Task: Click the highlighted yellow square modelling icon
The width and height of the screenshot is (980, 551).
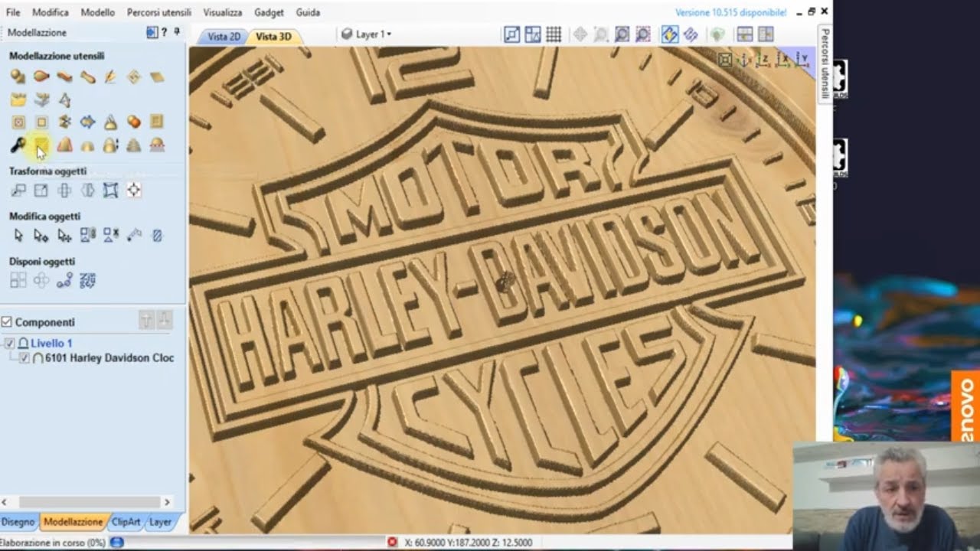Action: pyautogui.click(x=41, y=145)
